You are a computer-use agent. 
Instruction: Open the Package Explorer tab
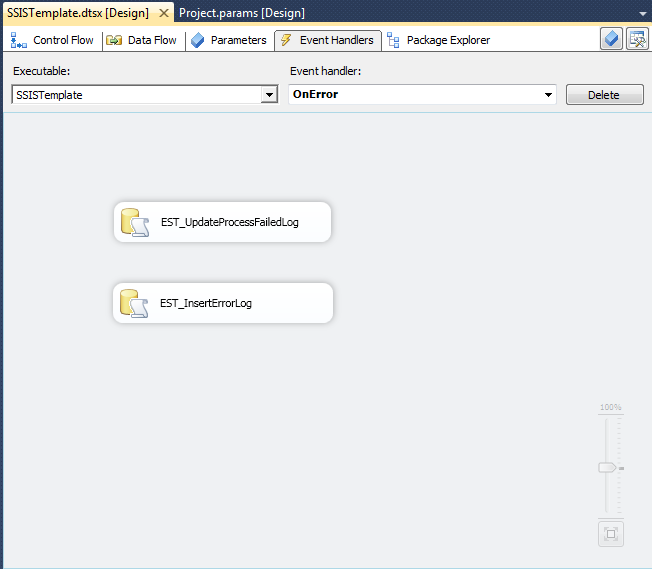[x=439, y=40]
